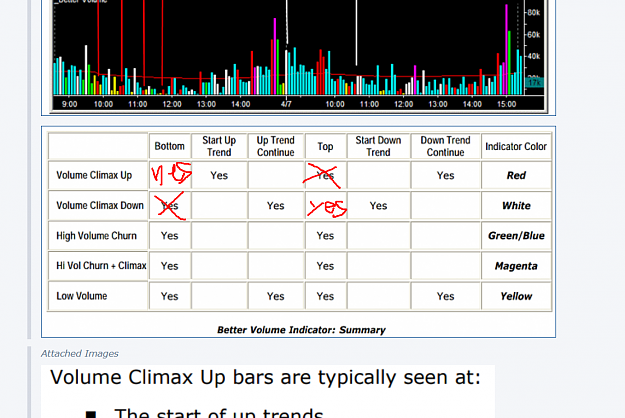Viewport: 625px width, 418px height.
Task: Click the '9:00' time label on the chart
Action: coord(70,104)
